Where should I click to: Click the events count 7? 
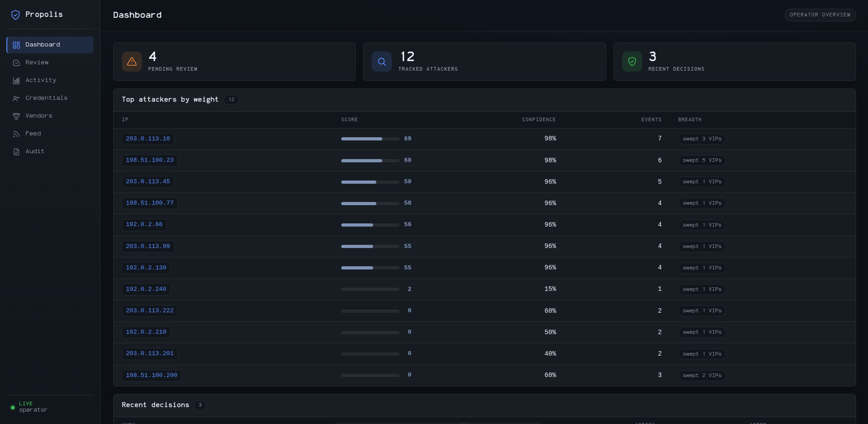pos(660,139)
